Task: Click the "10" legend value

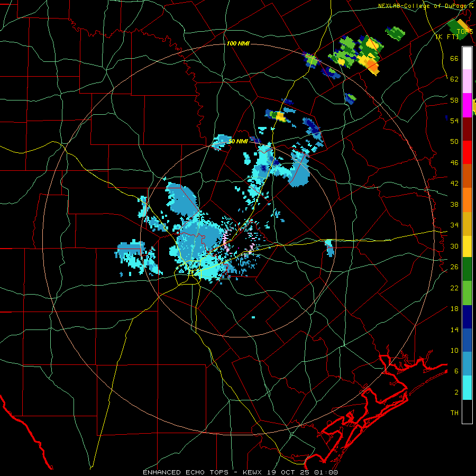Action: pos(454,351)
